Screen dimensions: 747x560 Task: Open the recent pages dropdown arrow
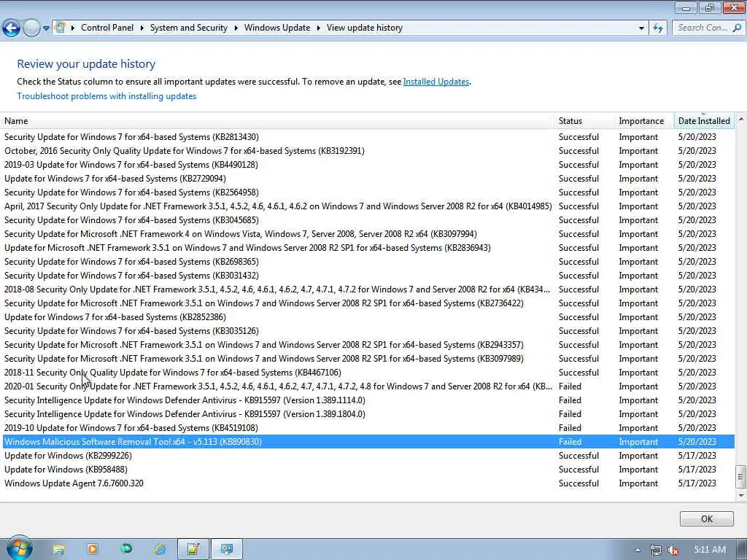point(46,28)
